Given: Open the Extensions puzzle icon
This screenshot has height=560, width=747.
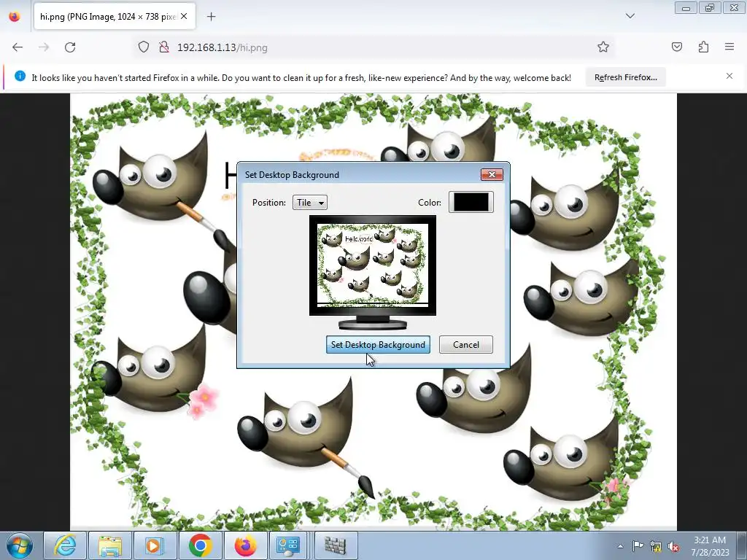Looking at the screenshot, I should click(x=703, y=47).
